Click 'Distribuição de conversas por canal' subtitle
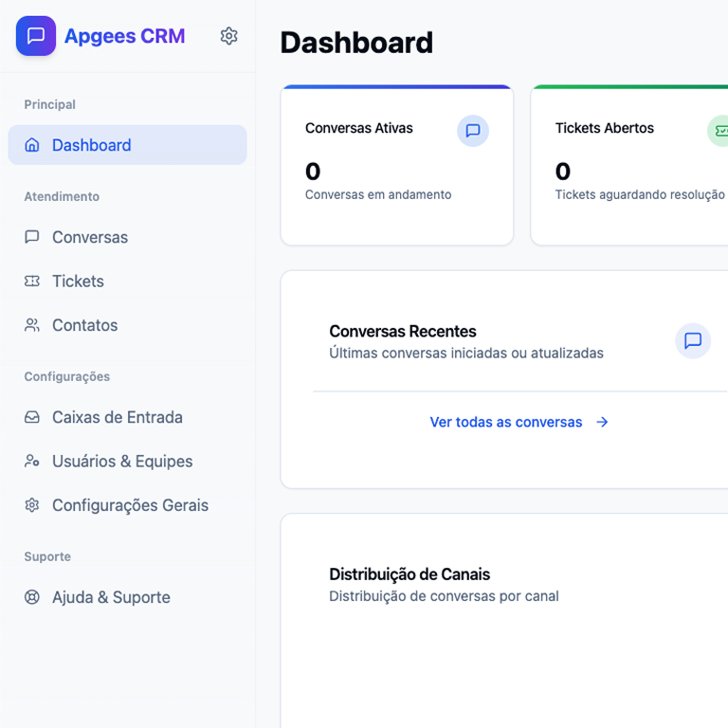This screenshot has height=728, width=728. tap(444, 595)
